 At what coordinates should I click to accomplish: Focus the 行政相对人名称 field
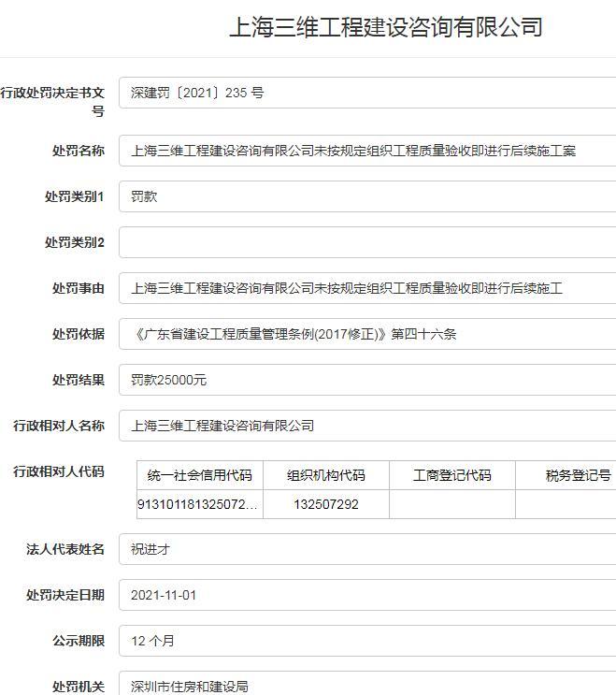tap(367, 426)
